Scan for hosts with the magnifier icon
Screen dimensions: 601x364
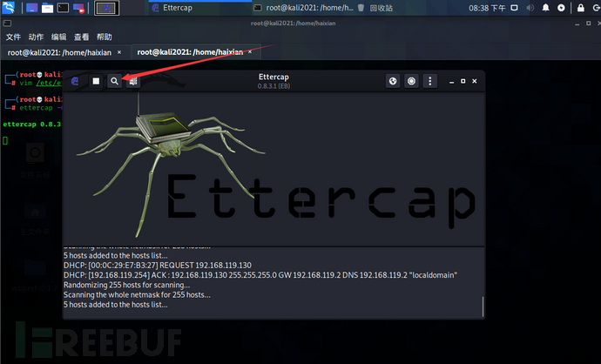point(114,81)
